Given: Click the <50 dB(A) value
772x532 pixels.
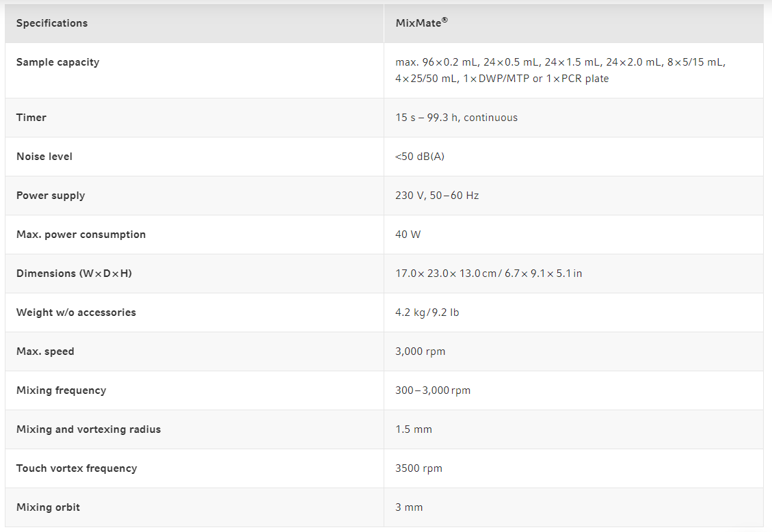Looking at the screenshot, I should [x=420, y=157].
